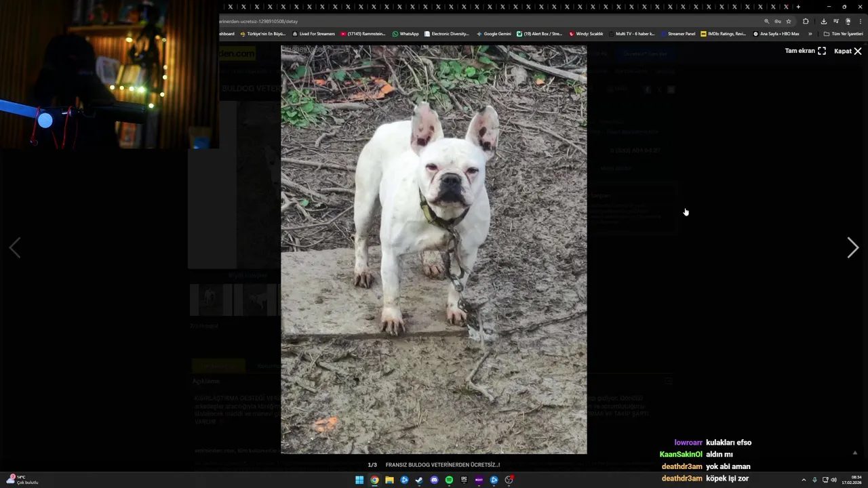This screenshot has width=868, height=488.
Task: Open a new Chrome tab with plus button
Action: [798, 7]
